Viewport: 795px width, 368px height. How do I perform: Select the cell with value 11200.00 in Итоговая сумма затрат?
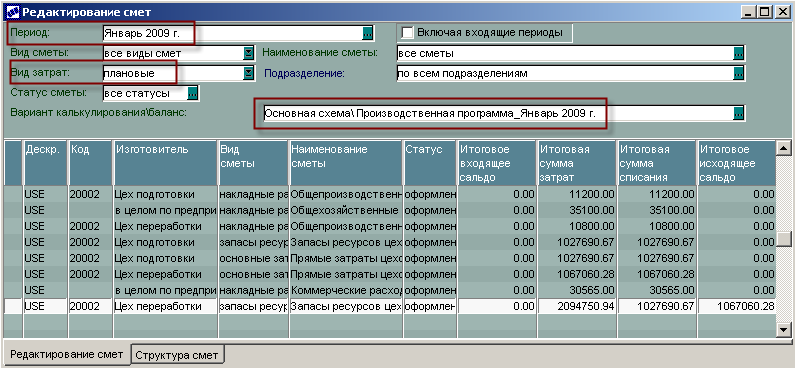[x=576, y=194]
